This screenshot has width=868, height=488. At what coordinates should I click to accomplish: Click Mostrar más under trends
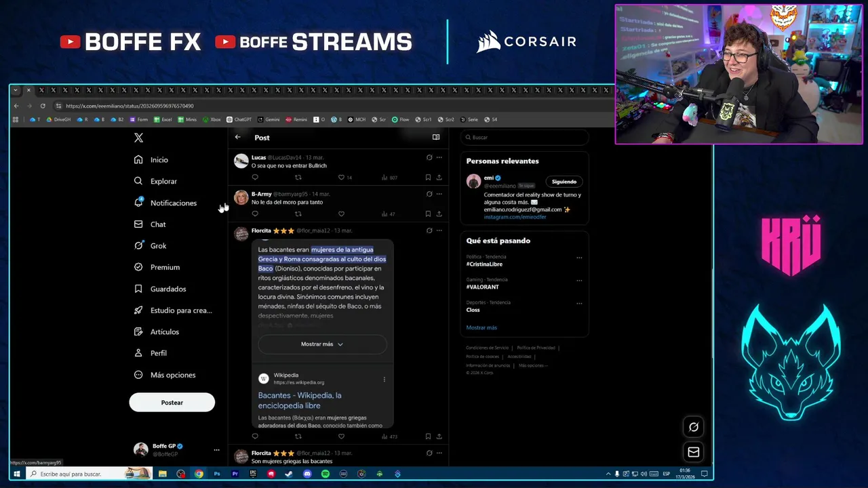[x=481, y=328]
